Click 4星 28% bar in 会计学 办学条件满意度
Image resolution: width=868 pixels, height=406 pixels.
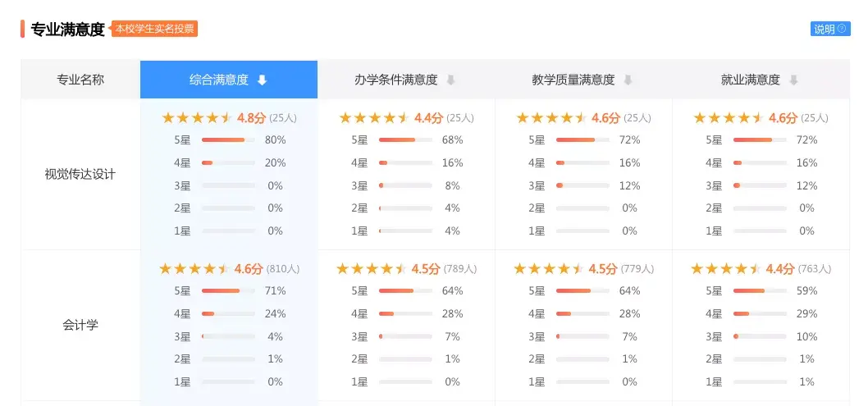404,314
